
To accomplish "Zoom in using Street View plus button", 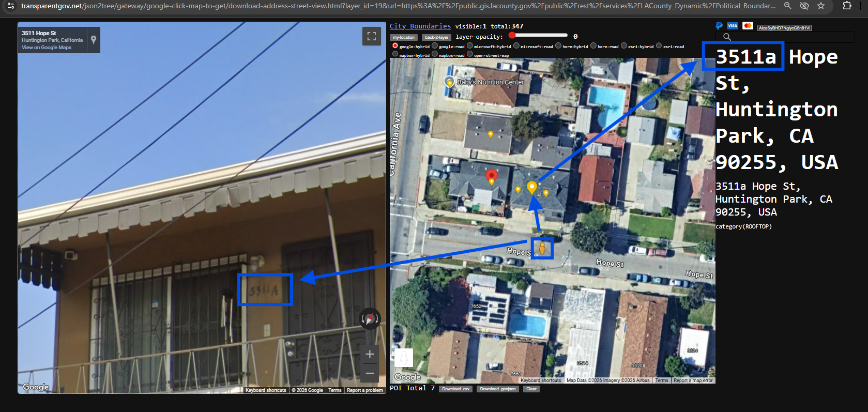I will (370, 354).
